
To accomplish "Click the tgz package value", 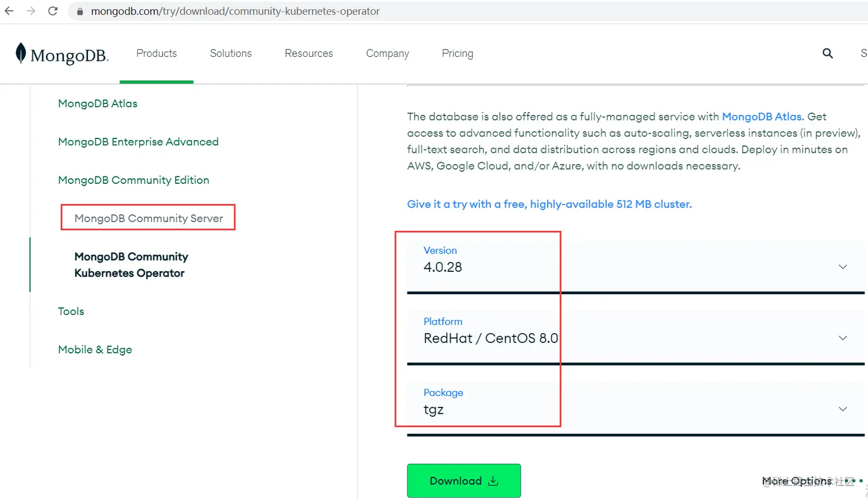I will [x=433, y=410].
